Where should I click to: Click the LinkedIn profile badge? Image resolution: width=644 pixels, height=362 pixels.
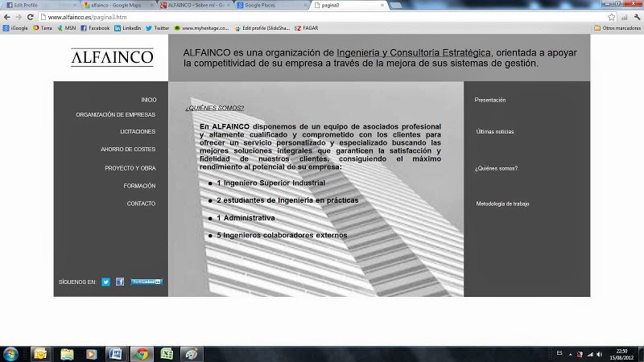coord(147,282)
